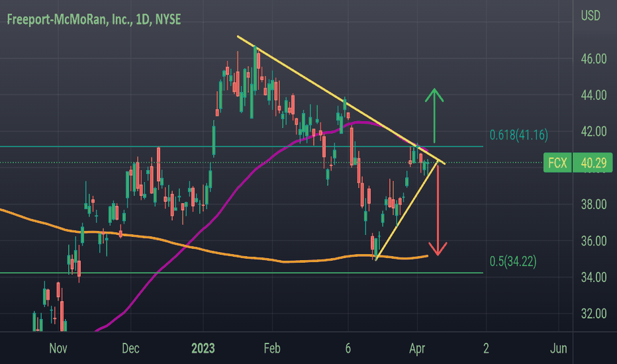Click the Dec date label
617x364 pixels.
(x=130, y=349)
